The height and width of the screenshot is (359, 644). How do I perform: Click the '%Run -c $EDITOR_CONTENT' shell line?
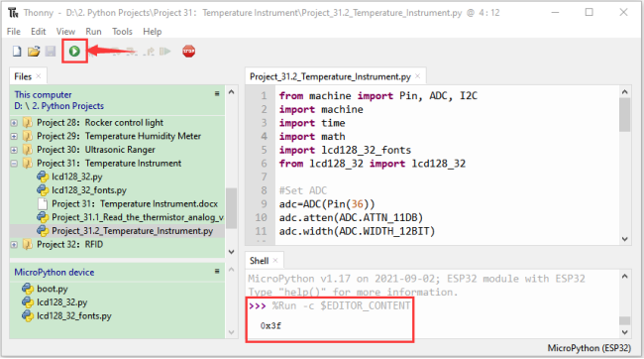pos(341,305)
